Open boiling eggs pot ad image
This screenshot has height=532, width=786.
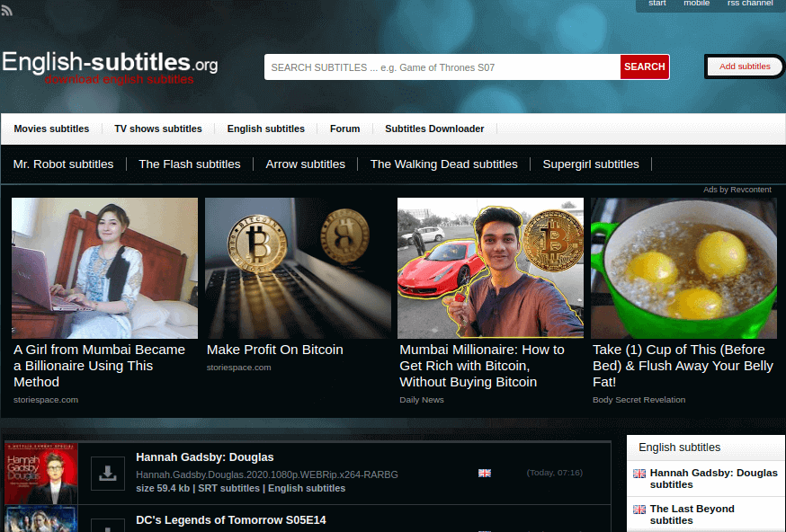click(x=683, y=268)
